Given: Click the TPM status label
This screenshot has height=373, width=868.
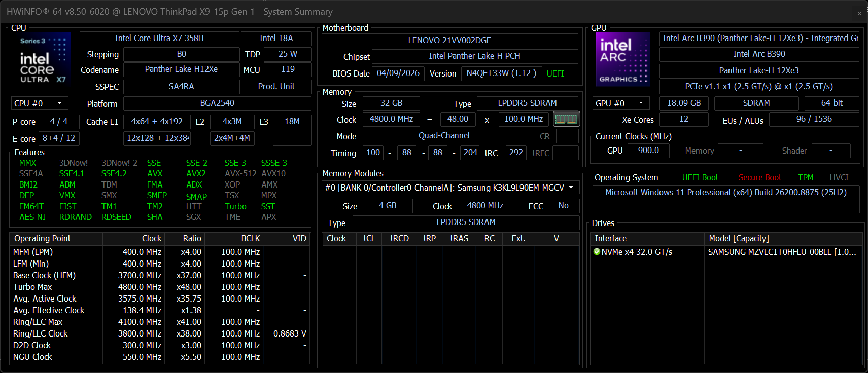Looking at the screenshot, I should pyautogui.click(x=806, y=178).
